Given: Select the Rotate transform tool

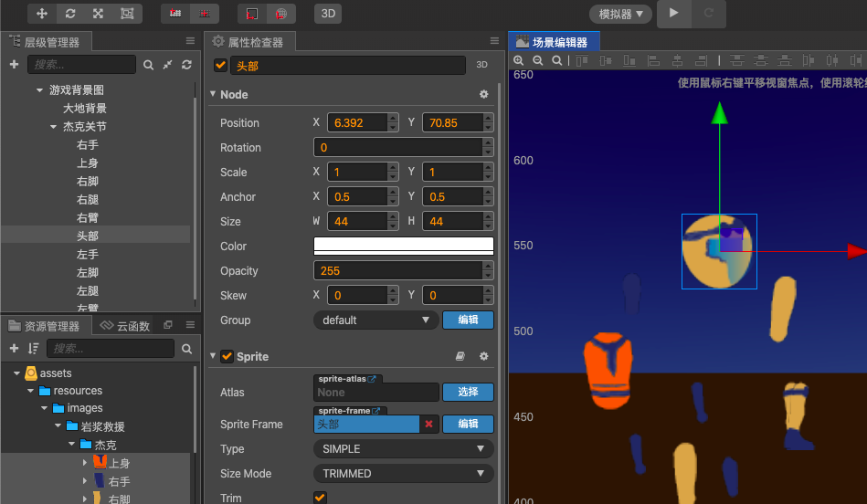Looking at the screenshot, I should point(70,14).
